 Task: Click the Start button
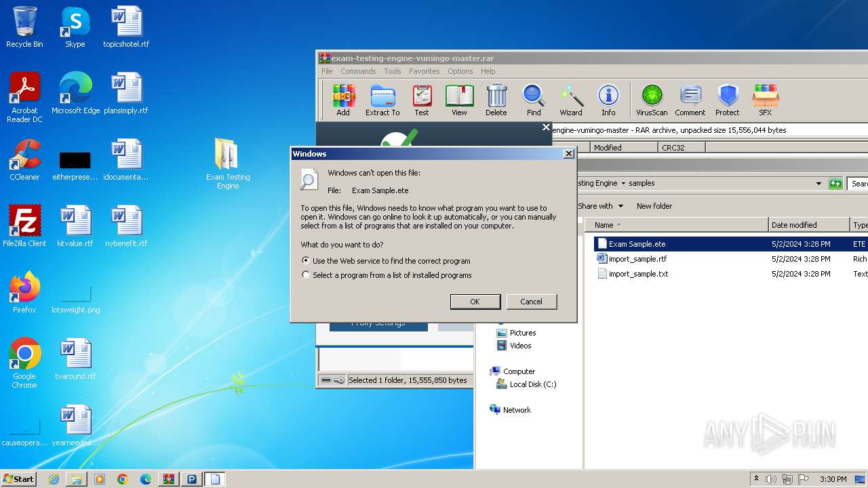pyautogui.click(x=19, y=479)
